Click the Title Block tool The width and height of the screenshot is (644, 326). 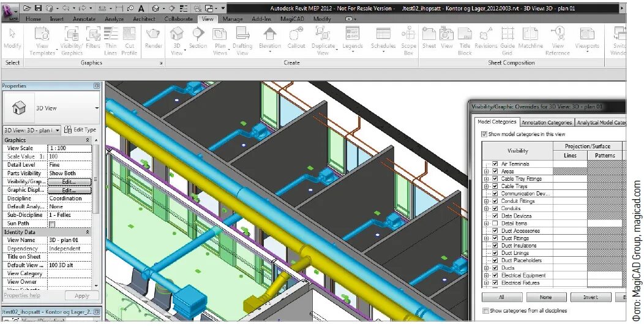[x=465, y=41]
